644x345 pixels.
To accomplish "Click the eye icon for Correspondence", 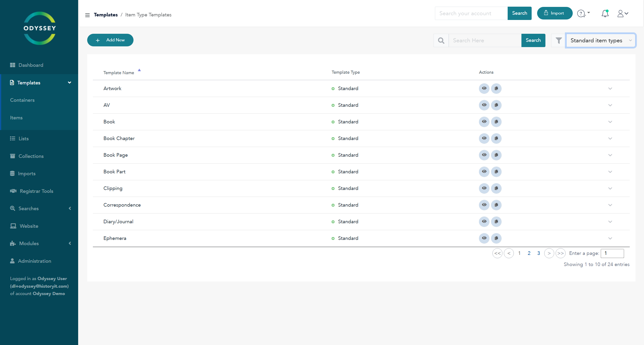I will [x=484, y=205].
